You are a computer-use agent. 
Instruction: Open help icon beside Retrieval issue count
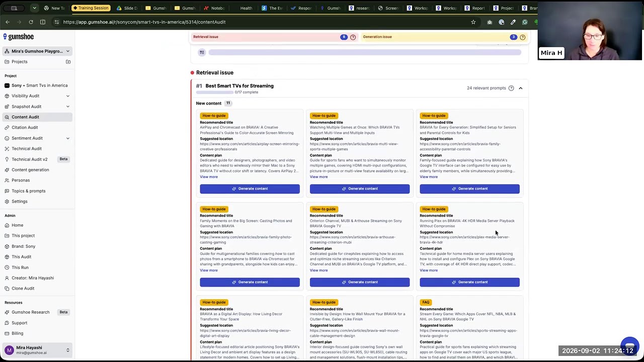353,37
